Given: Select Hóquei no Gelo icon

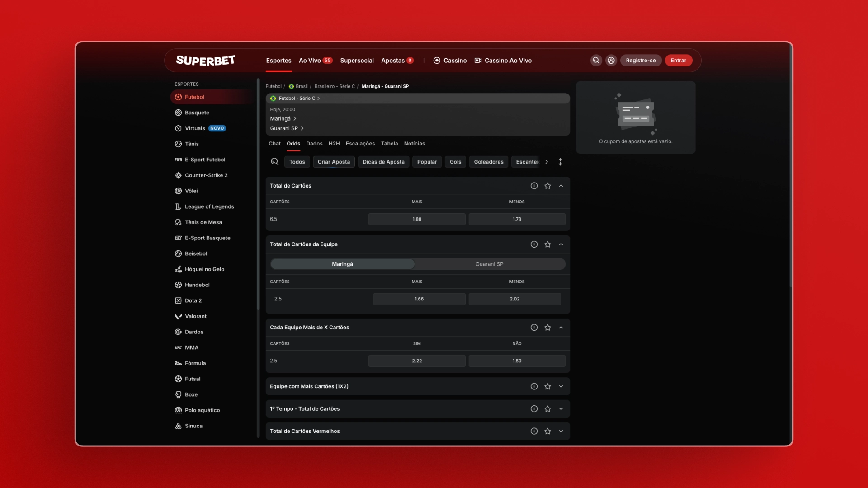Looking at the screenshot, I should pos(178,269).
